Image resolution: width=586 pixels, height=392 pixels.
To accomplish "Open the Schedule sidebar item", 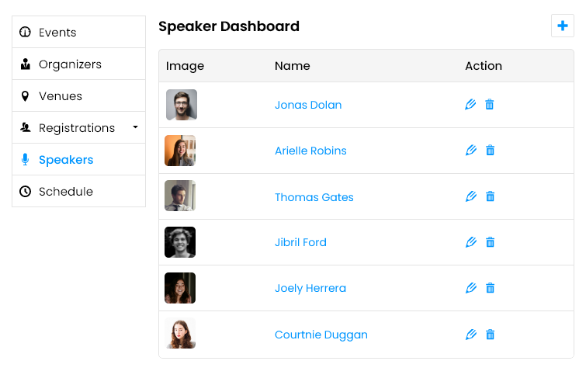I will tap(79, 191).
